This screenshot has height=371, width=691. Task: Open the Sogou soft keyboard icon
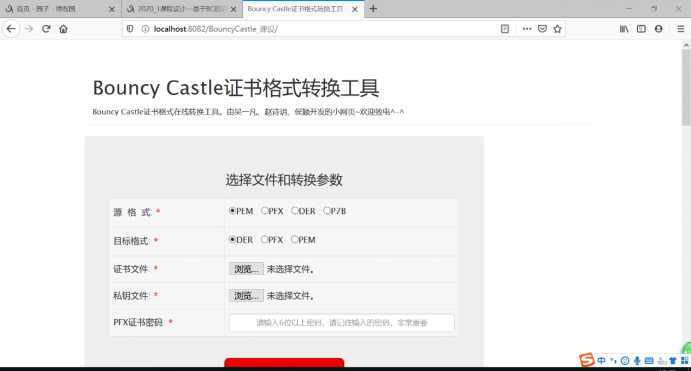point(649,361)
